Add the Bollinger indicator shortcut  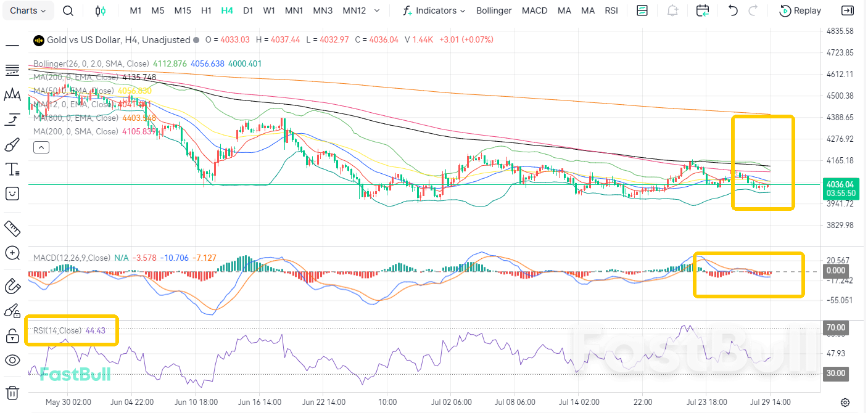tap(494, 10)
